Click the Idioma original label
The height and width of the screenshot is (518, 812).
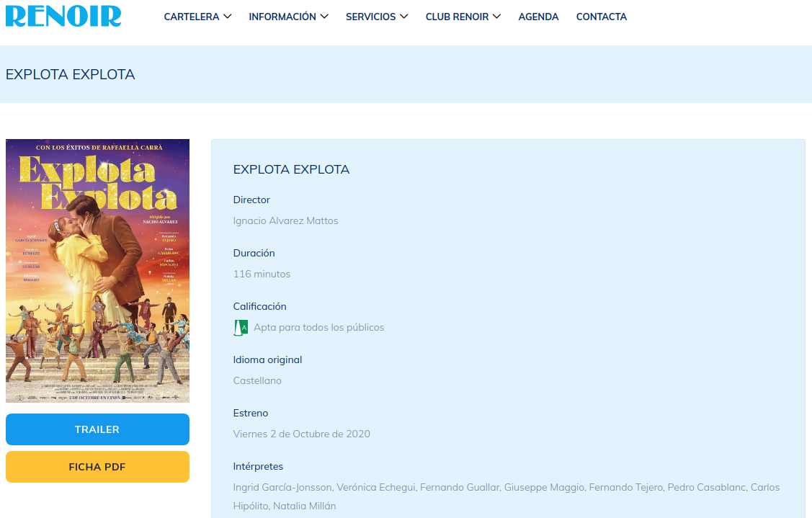(267, 360)
